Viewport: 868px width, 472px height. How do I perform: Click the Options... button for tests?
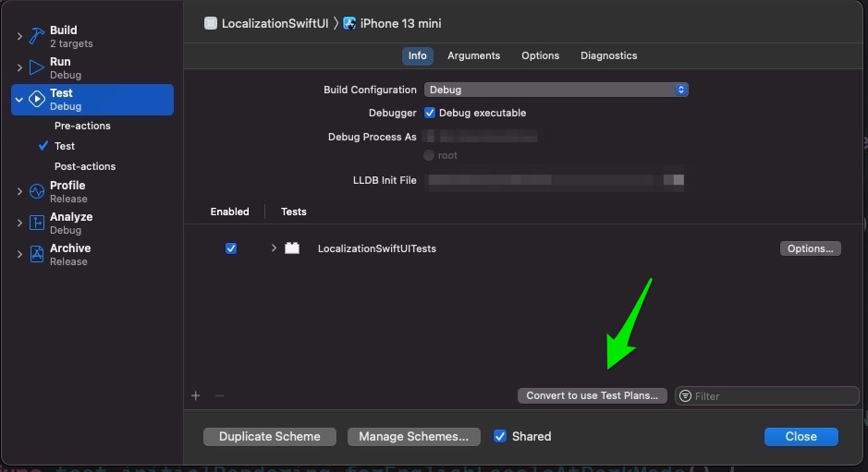pos(811,248)
